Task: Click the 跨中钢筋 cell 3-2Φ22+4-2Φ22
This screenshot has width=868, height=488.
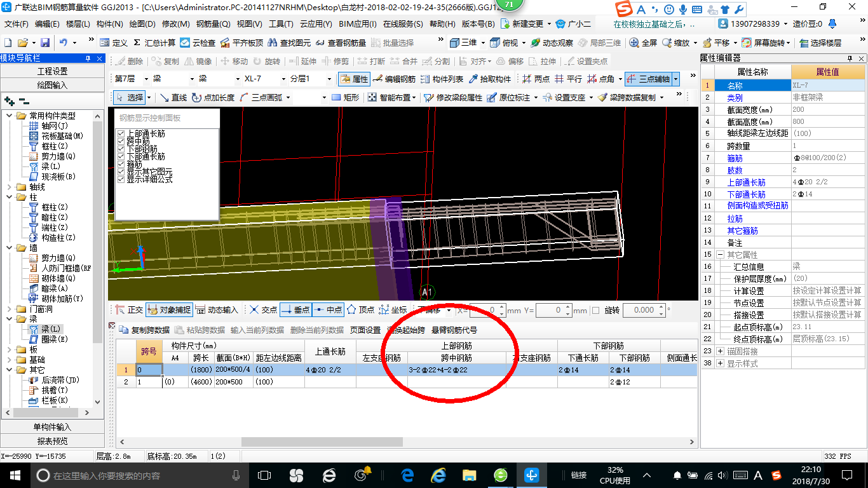Action: (x=457, y=370)
